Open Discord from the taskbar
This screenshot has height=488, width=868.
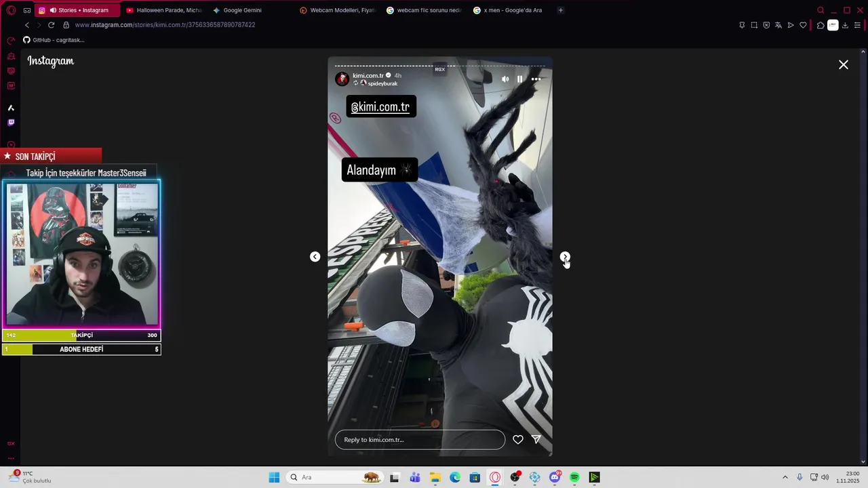click(555, 477)
